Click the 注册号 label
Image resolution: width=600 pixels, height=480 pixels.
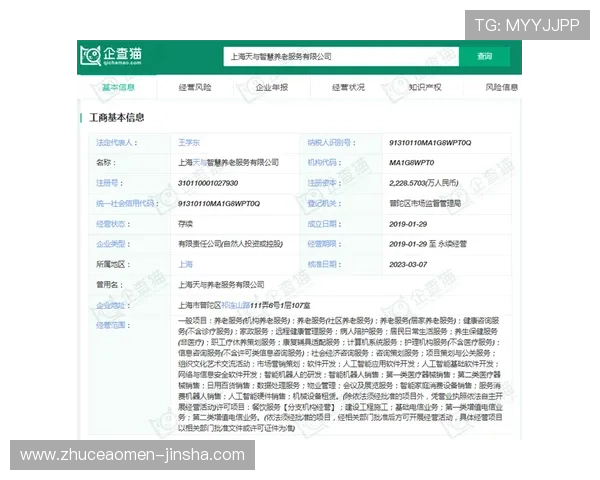(109, 183)
